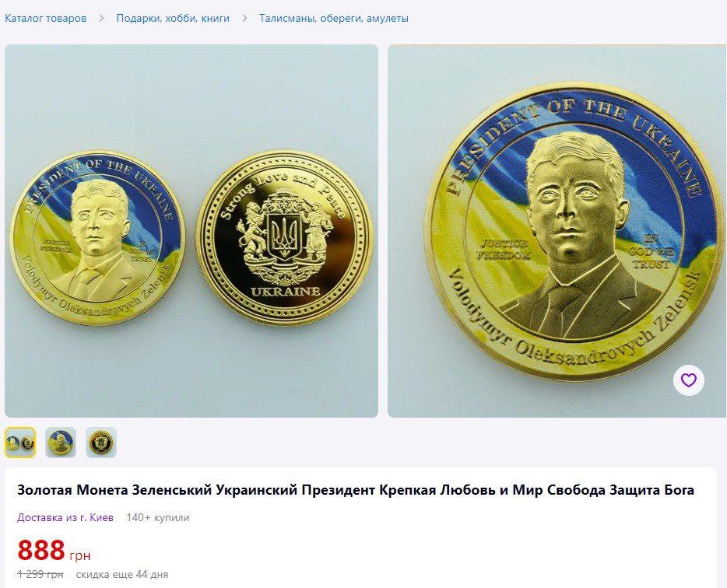
Task: Click the 888 грн price
Action: pyautogui.click(x=54, y=551)
